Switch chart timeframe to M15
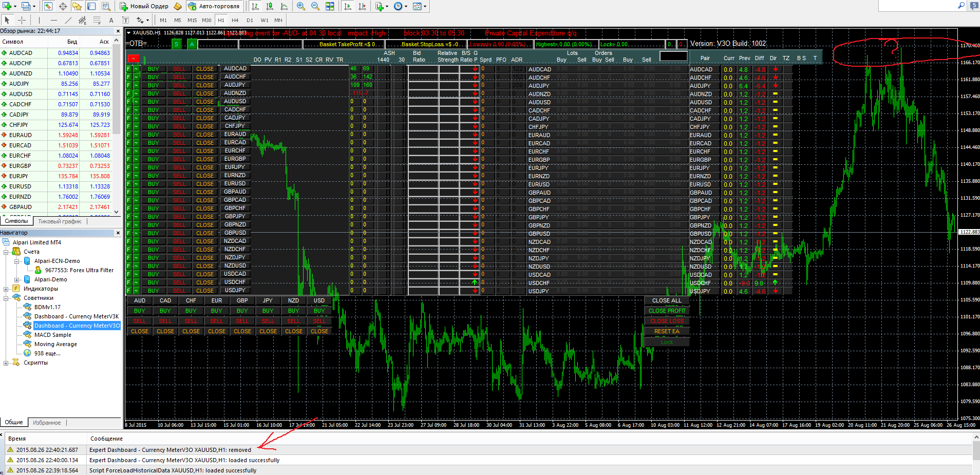Image resolution: width=980 pixels, height=475 pixels. tap(192, 20)
